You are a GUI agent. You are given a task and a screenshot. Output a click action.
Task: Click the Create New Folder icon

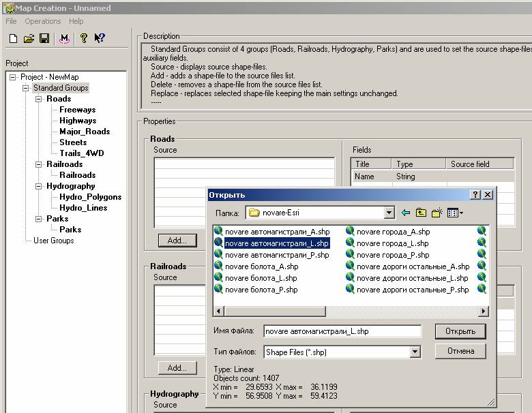click(437, 213)
